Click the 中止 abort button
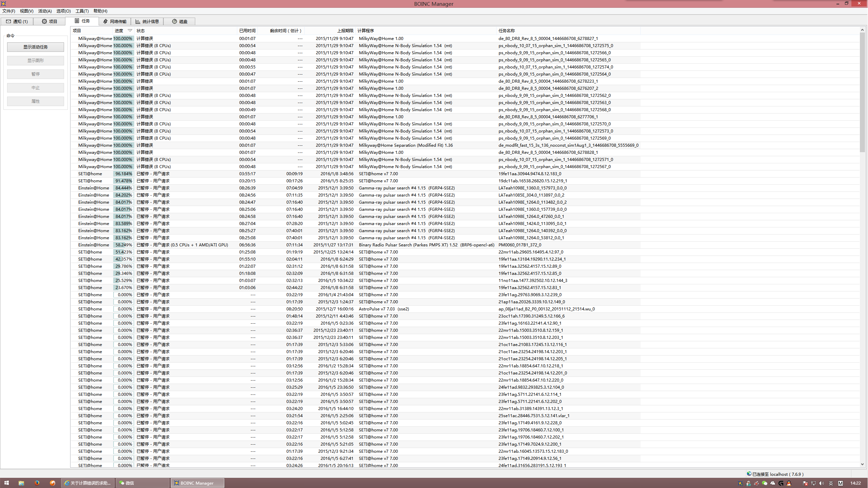Viewport: 868px width, 488px height. 36,88
